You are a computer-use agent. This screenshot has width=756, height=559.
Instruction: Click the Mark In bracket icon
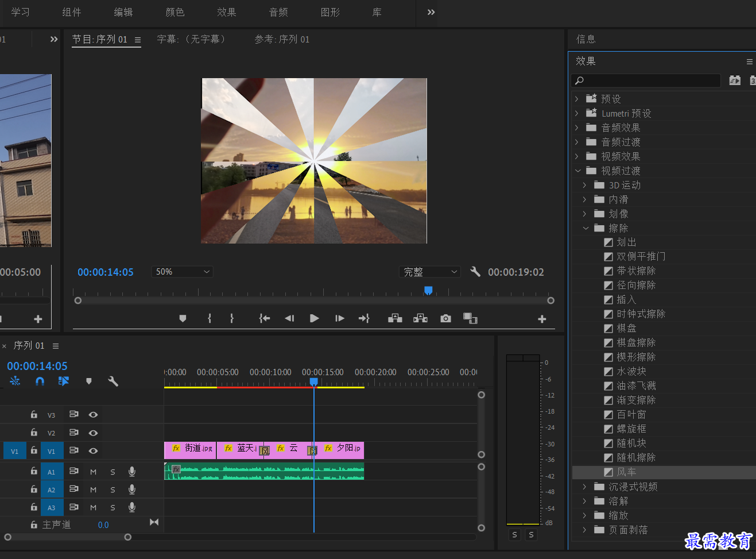click(x=210, y=318)
